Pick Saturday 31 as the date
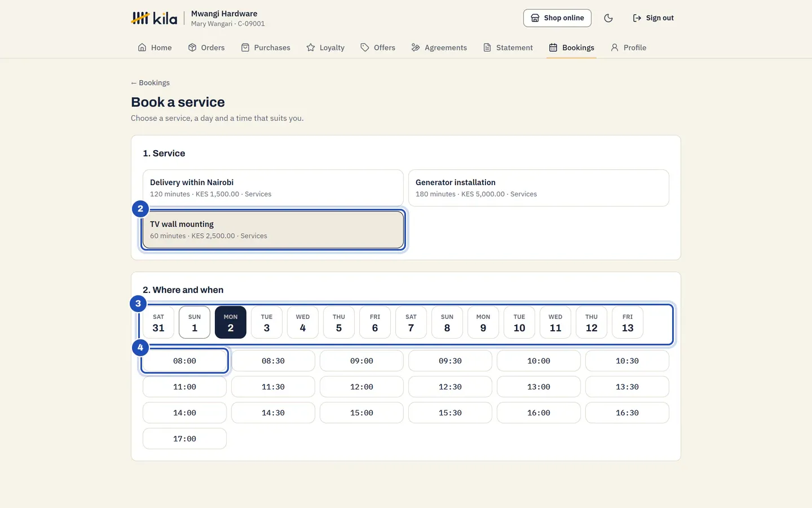This screenshot has width=812, height=508. pyautogui.click(x=158, y=322)
